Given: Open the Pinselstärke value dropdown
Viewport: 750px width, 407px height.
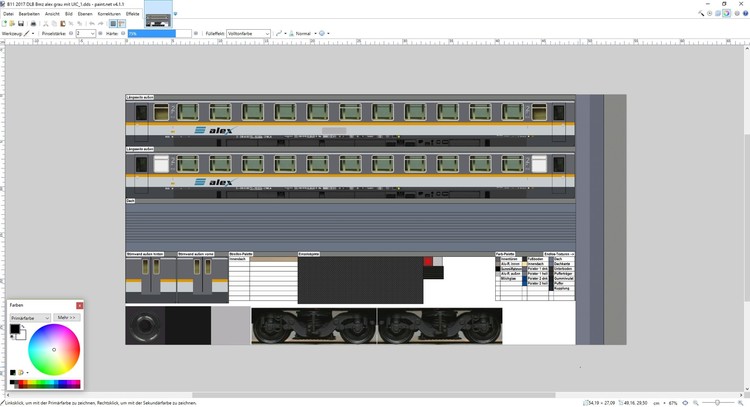Looking at the screenshot, I should pos(92,33).
